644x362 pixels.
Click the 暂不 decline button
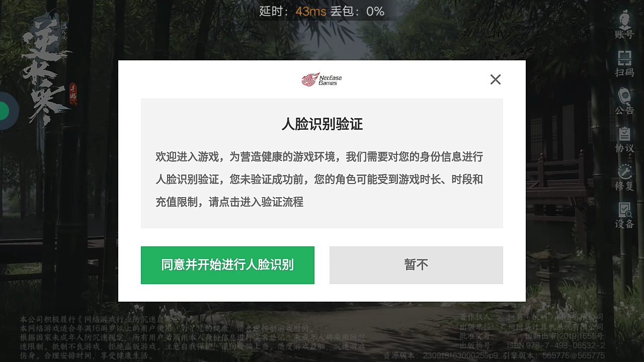tap(416, 265)
